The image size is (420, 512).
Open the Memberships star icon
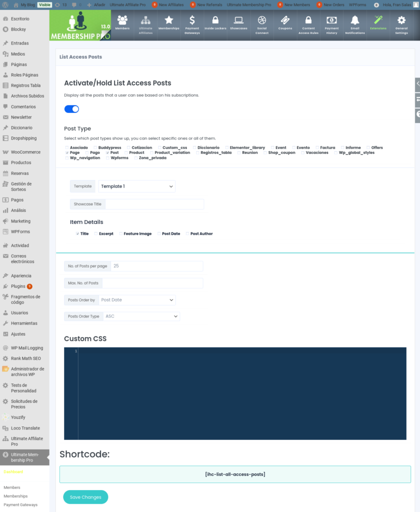(169, 20)
